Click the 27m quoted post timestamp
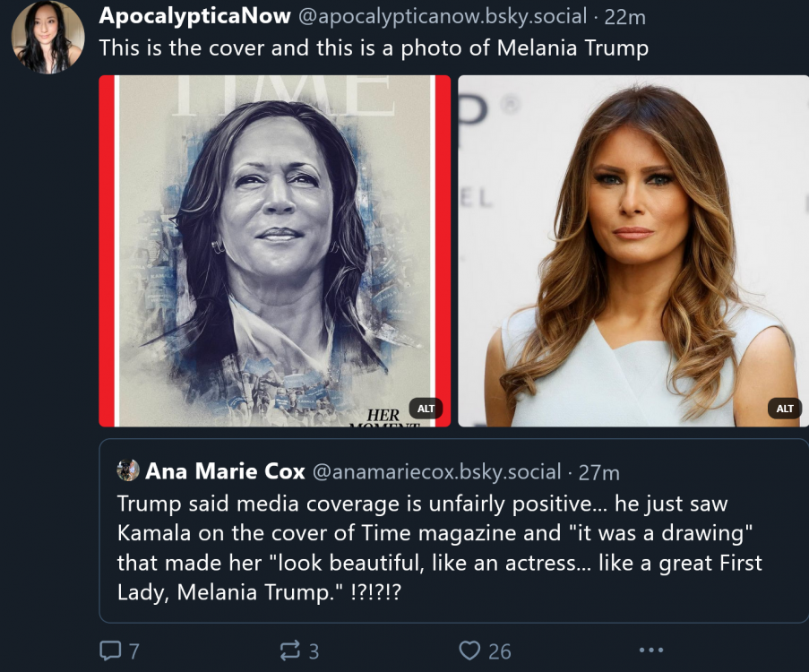The width and height of the screenshot is (809, 672). point(598,471)
